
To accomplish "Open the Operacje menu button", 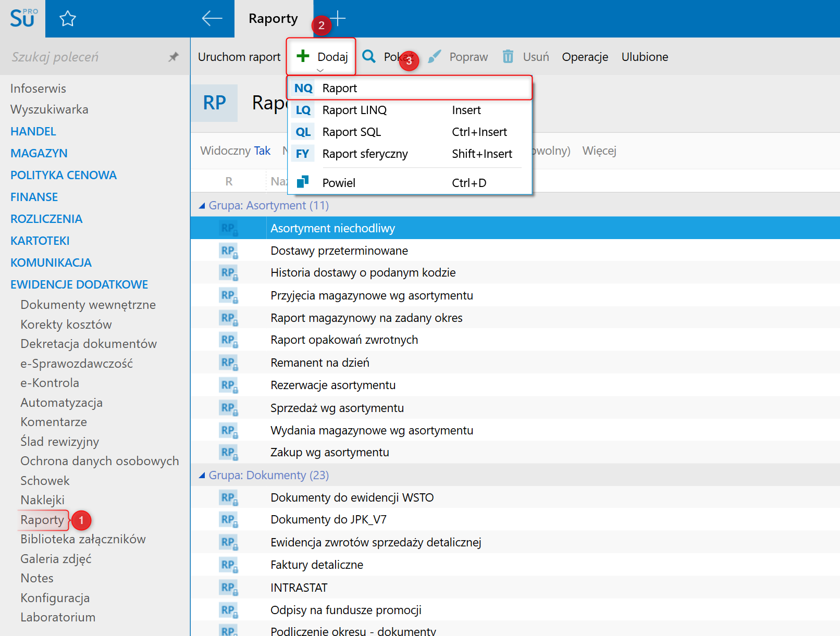I will (585, 57).
